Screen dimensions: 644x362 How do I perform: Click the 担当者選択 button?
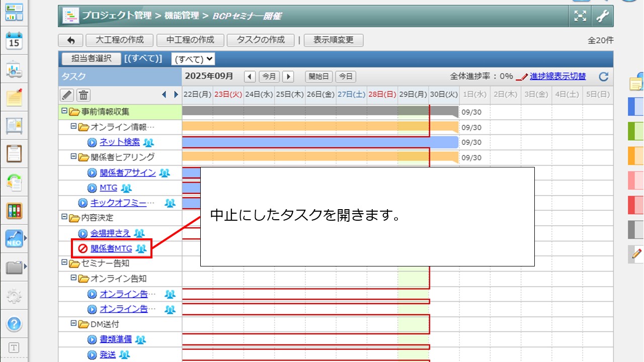[x=91, y=59]
